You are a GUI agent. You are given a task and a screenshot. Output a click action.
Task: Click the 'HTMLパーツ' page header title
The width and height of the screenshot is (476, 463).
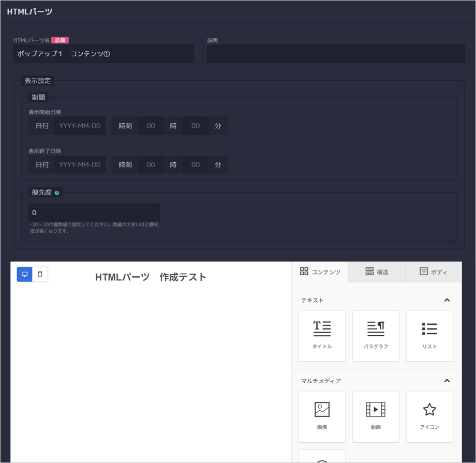point(30,11)
